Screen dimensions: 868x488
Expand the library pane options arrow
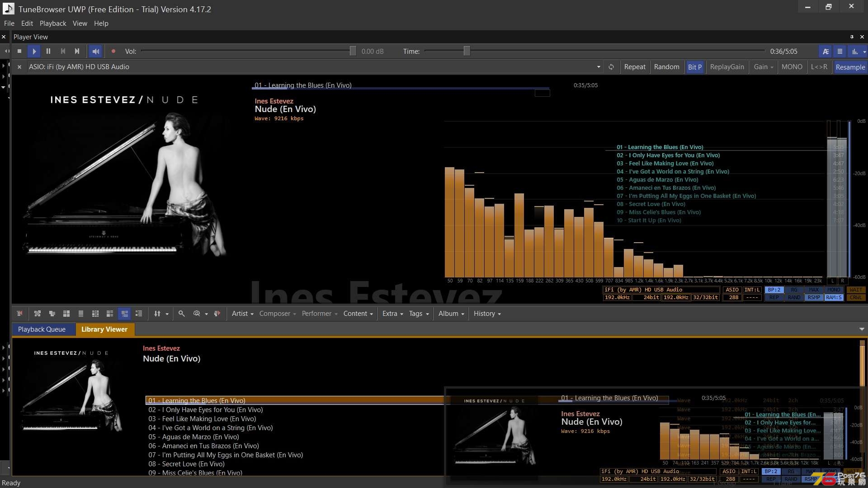point(862,329)
